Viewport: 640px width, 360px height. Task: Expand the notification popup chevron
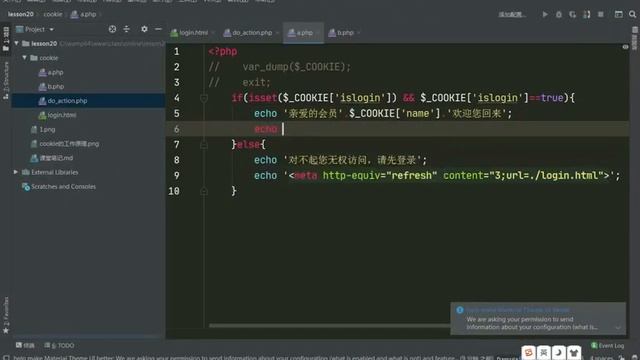(618, 327)
